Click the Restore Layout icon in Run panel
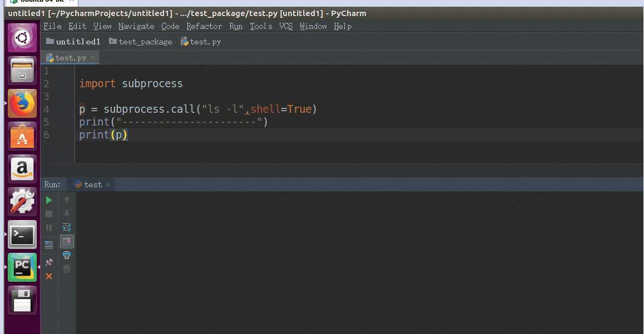Viewport: 644px width, 334px height. 49,245
